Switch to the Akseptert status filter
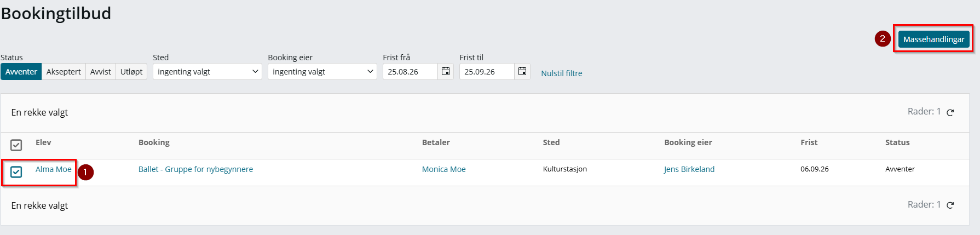 click(x=64, y=72)
